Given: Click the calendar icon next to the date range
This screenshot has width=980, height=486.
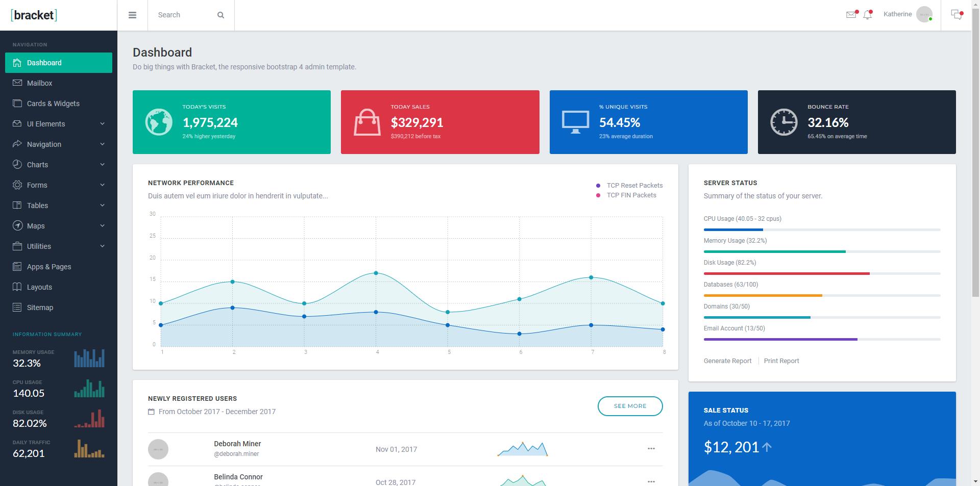Looking at the screenshot, I should click(x=151, y=412).
